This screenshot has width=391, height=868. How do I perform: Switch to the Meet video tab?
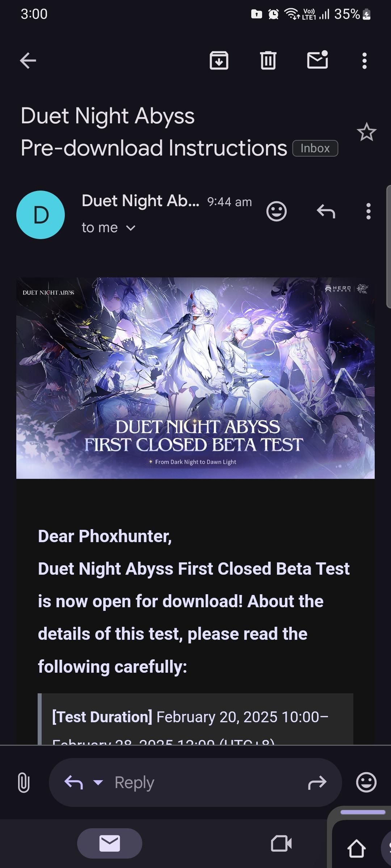point(281,843)
